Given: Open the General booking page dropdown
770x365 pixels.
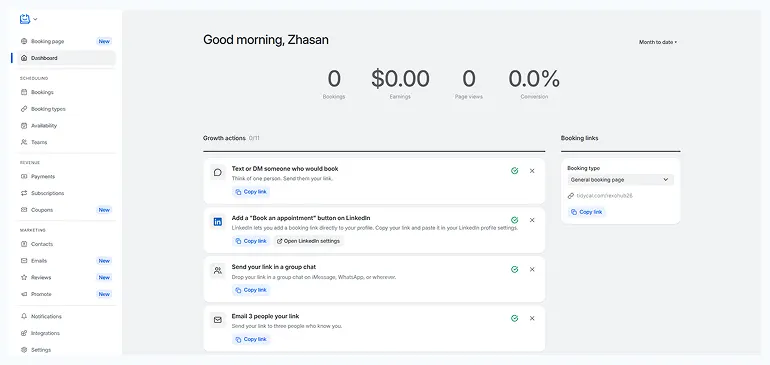Looking at the screenshot, I should 620,180.
